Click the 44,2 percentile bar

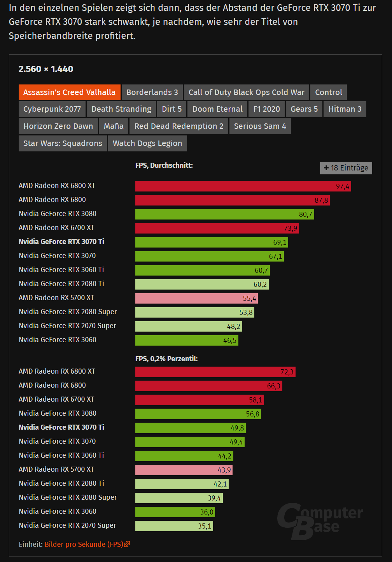(184, 456)
